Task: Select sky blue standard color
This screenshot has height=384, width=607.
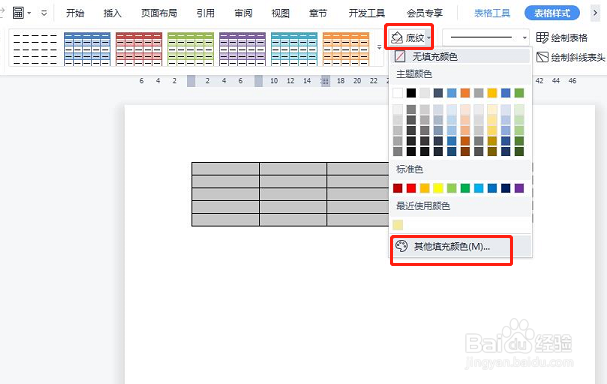Action: point(478,188)
